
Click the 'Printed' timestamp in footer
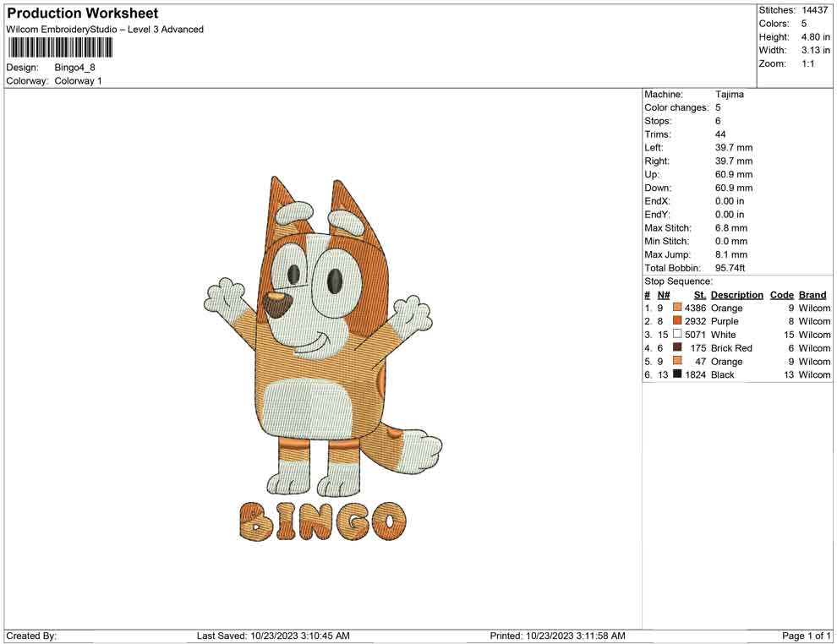point(557,636)
